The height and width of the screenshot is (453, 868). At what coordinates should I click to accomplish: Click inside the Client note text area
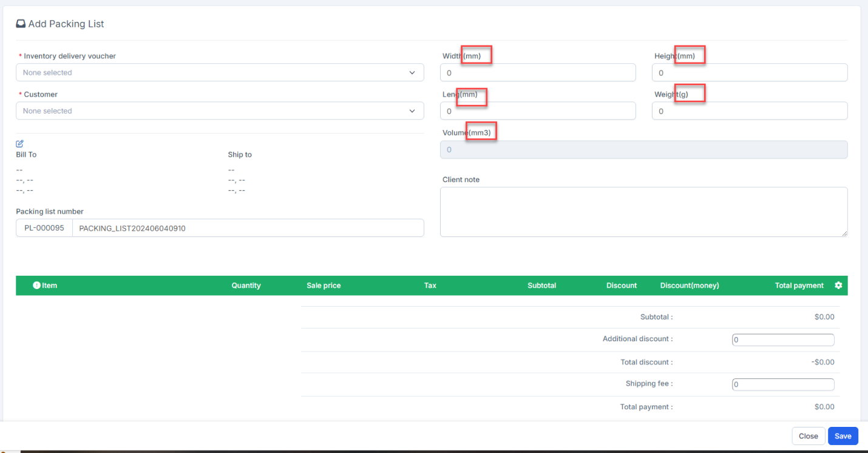[x=644, y=212]
